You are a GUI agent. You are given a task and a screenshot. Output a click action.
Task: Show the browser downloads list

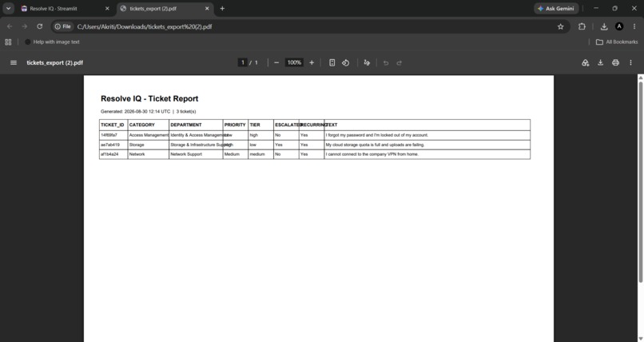tap(604, 26)
